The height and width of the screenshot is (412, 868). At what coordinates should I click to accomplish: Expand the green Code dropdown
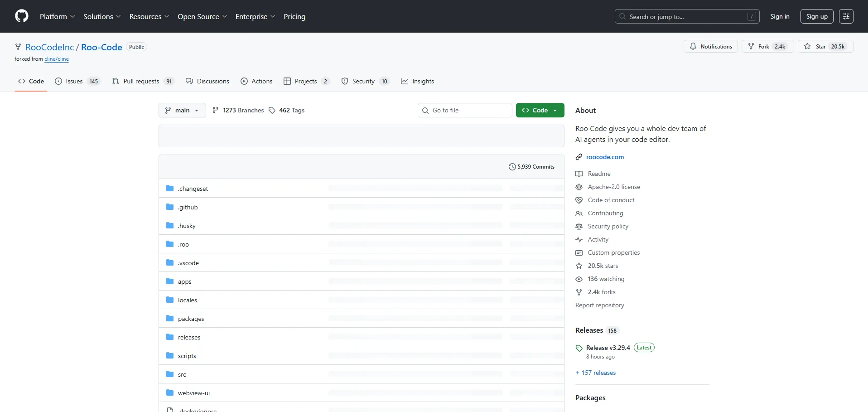(x=540, y=110)
